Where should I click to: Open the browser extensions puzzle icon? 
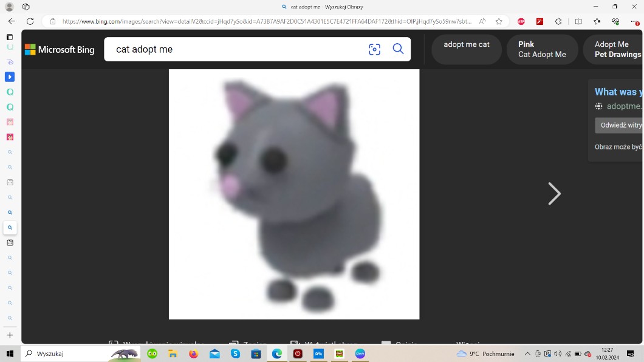(x=558, y=21)
